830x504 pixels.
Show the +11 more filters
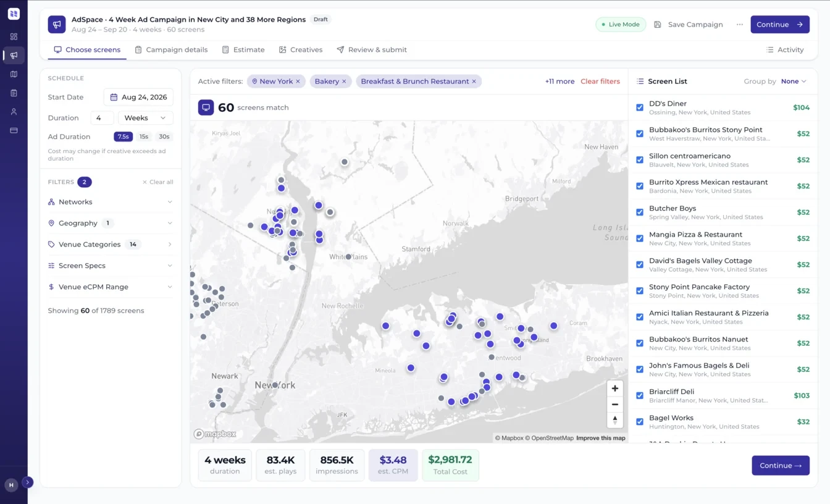point(560,82)
